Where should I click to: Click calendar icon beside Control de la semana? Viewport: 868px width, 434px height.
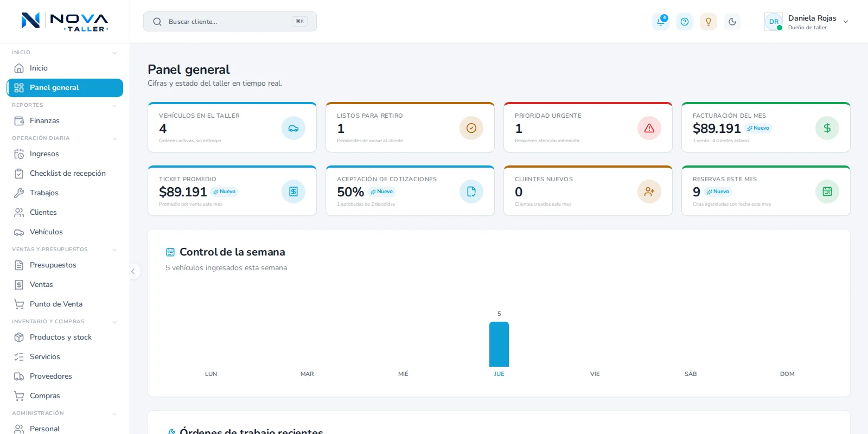(170, 252)
